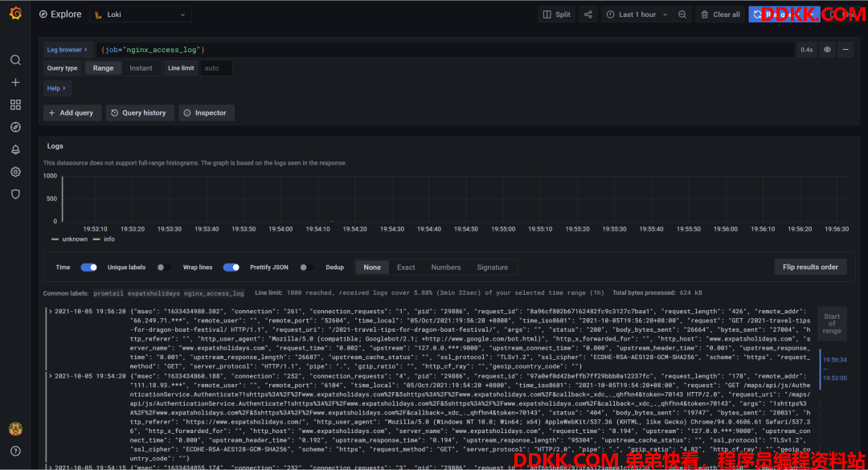
Task: Select Signature dedup option
Action: click(x=492, y=268)
